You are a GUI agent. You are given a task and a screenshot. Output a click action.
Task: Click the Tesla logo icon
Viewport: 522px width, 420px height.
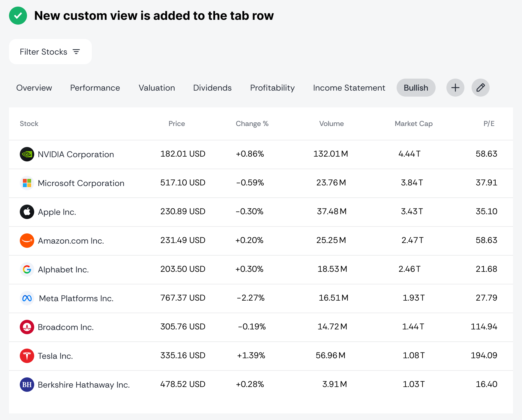27,356
